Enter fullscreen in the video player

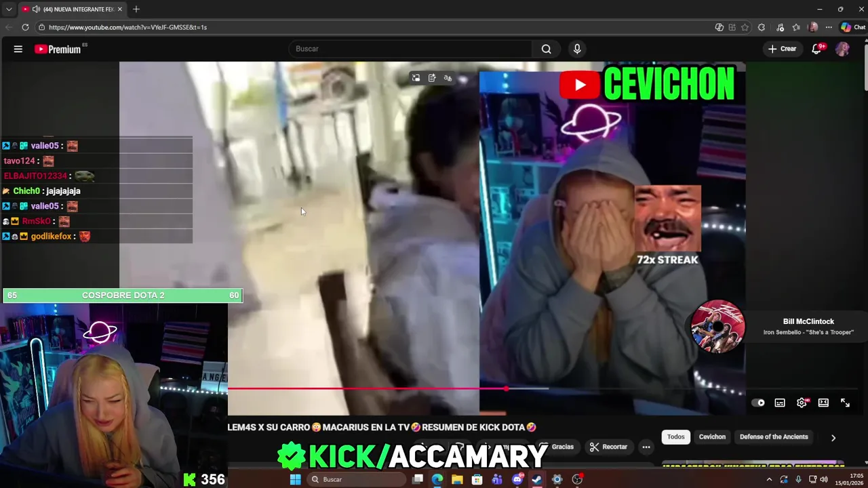[x=845, y=403]
